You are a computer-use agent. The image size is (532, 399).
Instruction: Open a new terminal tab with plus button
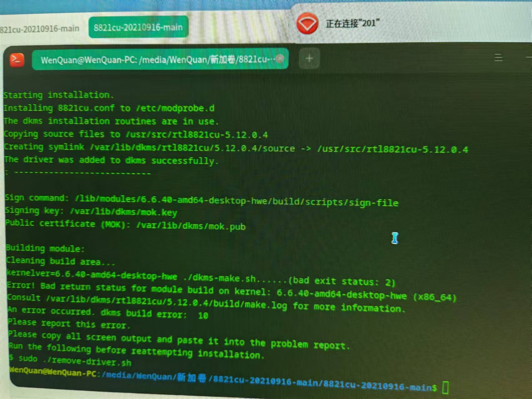(309, 59)
